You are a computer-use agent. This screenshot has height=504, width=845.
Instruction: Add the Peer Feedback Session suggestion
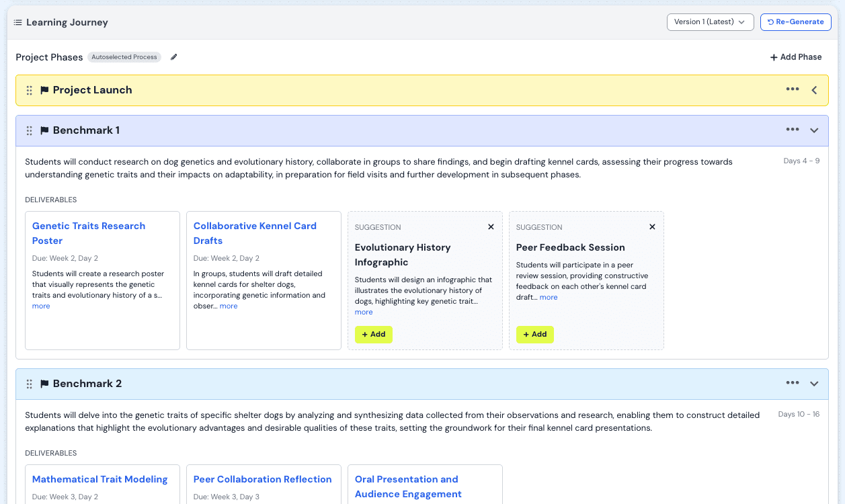click(x=535, y=335)
